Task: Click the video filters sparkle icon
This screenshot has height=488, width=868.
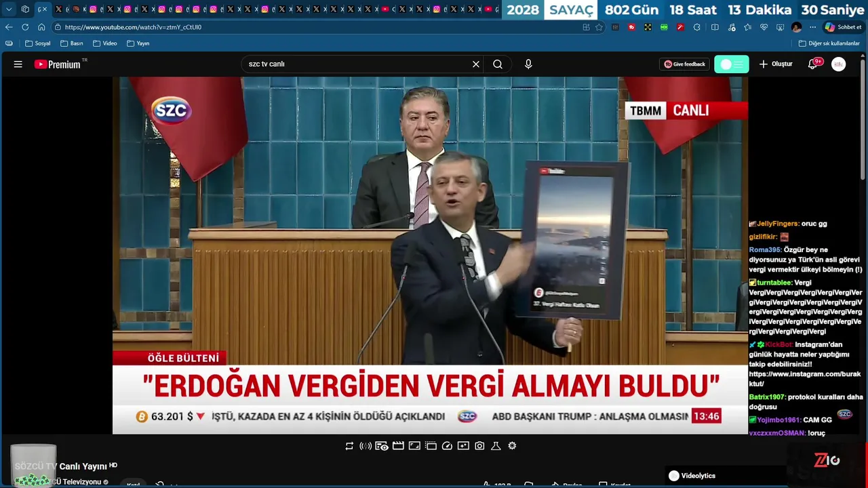Action: [x=463, y=446]
